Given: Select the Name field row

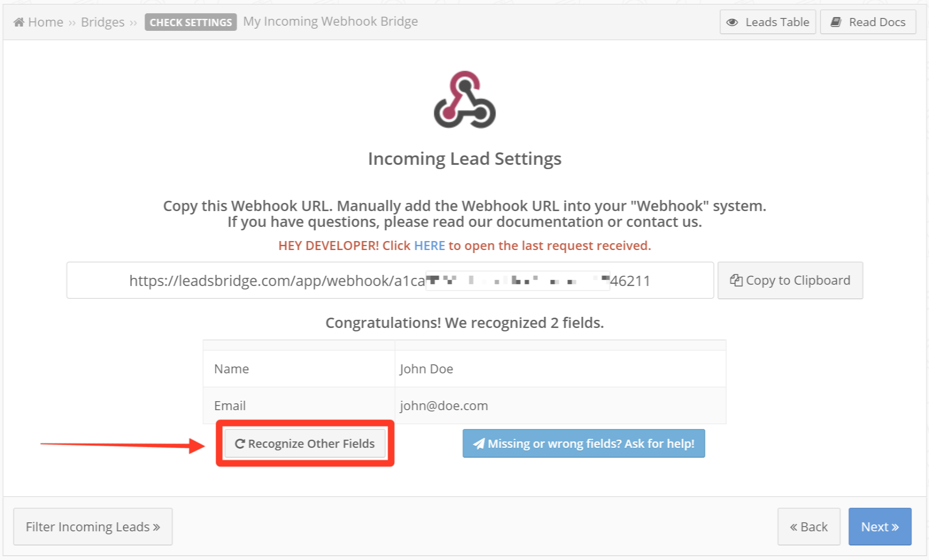Looking at the screenshot, I should coord(464,369).
